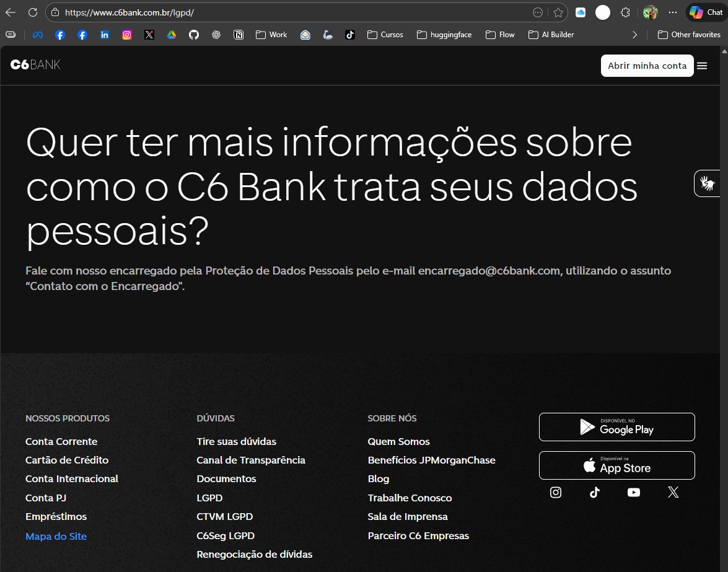Open the Meta bookmark

[x=38, y=35]
